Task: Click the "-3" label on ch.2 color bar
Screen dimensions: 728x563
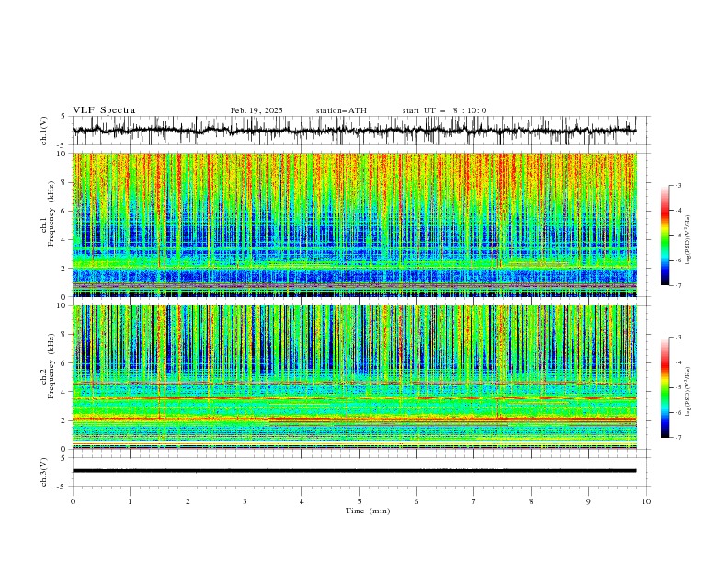Action: pyautogui.click(x=678, y=338)
